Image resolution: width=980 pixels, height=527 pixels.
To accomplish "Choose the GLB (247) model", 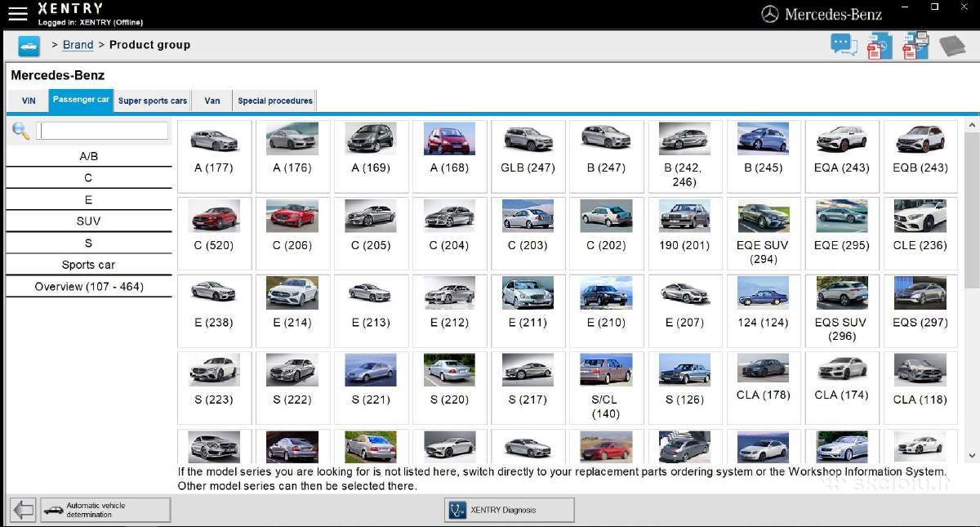I will pos(528,156).
